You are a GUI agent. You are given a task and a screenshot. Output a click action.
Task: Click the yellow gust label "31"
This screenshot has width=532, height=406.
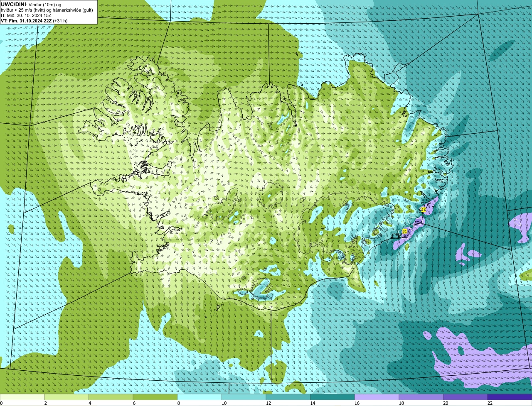tap(404, 231)
